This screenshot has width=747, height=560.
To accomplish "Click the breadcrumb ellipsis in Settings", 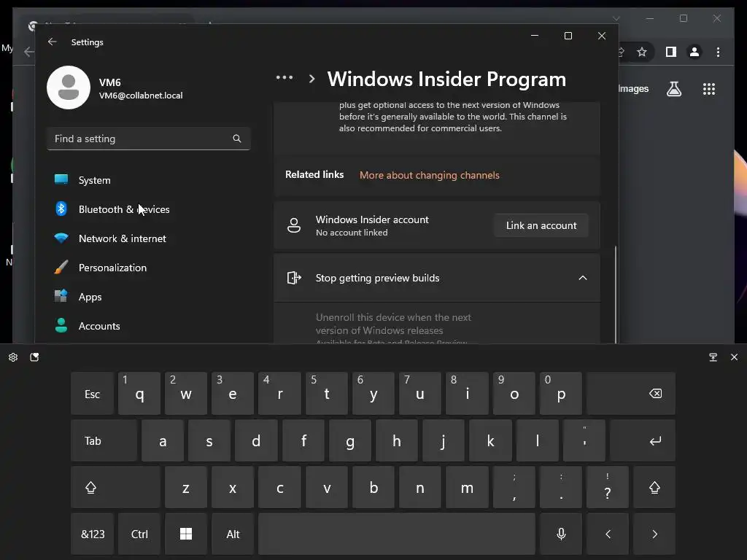I will tap(285, 77).
